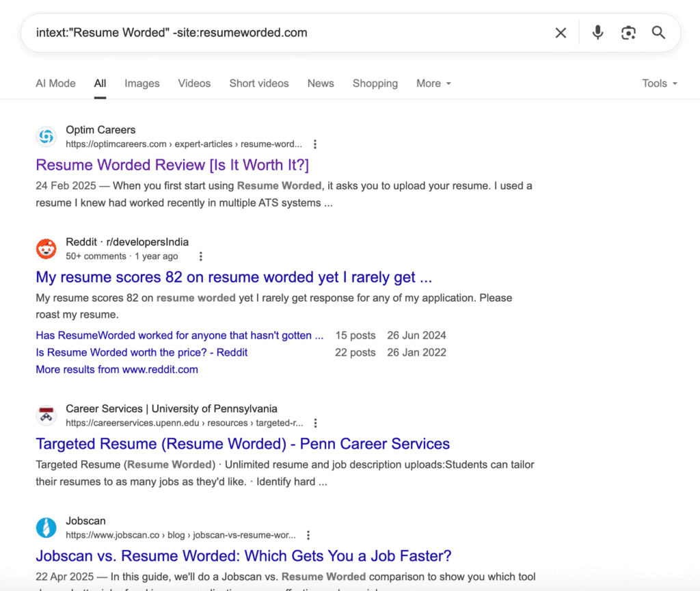Click inside the search query field
Image resolution: width=700 pixels, height=591 pixels.
pos(286,33)
